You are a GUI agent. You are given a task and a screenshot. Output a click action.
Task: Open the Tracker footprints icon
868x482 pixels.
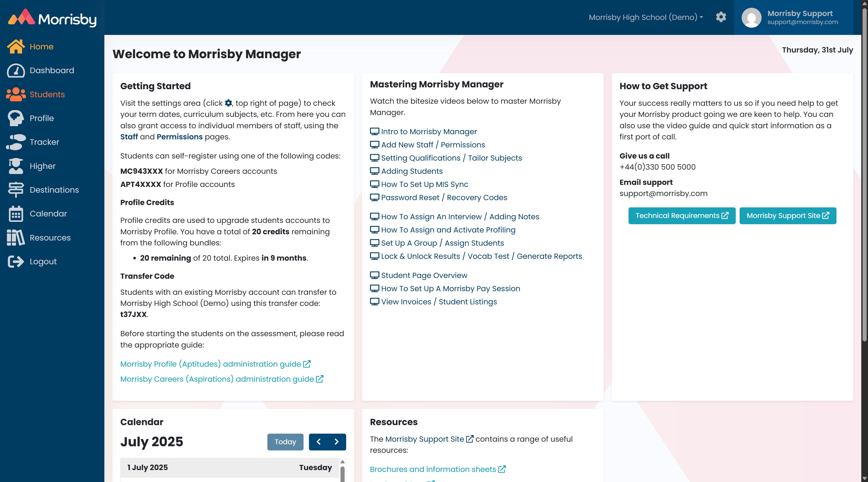(x=16, y=142)
